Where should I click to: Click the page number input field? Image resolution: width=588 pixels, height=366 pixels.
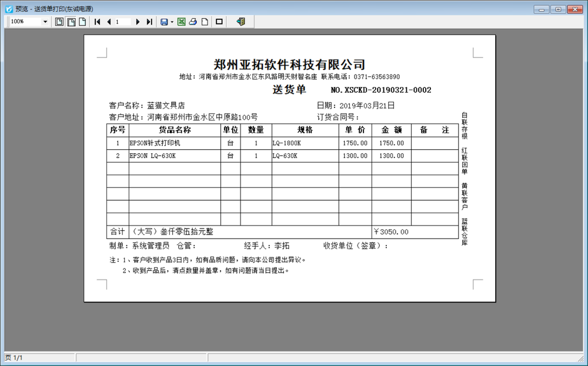(122, 22)
